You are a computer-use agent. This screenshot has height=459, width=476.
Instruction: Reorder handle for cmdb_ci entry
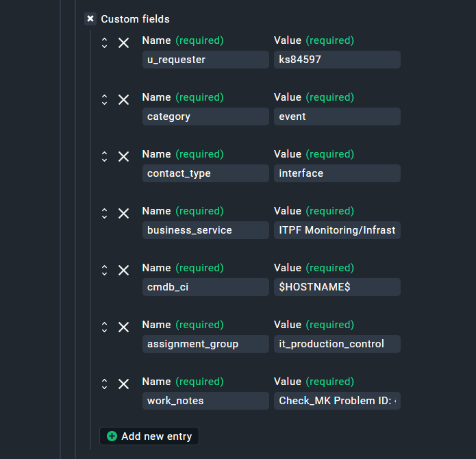pyautogui.click(x=104, y=271)
